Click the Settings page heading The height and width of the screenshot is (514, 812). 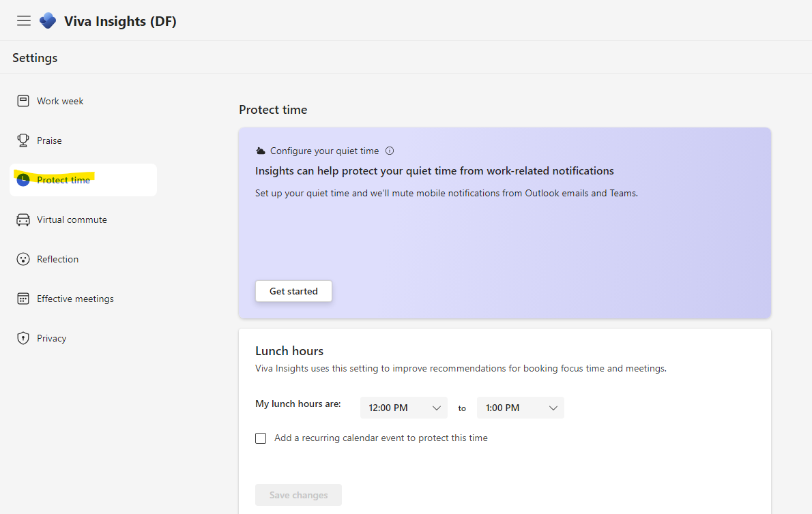35,58
